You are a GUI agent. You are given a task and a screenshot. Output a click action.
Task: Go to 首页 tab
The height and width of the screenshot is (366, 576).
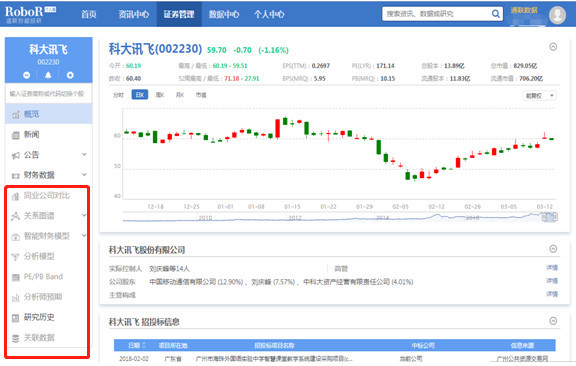89,14
